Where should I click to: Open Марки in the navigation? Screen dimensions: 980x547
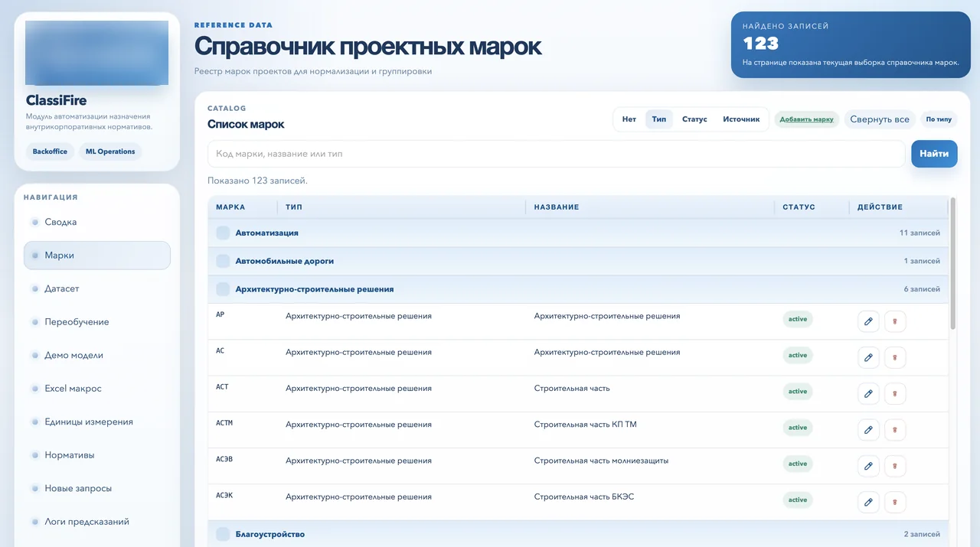pyautogui.click(x=97, y=256)
